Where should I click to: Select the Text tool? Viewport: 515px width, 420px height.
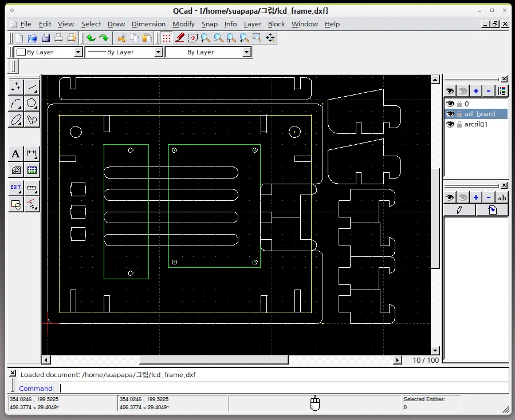pos(16,153)
